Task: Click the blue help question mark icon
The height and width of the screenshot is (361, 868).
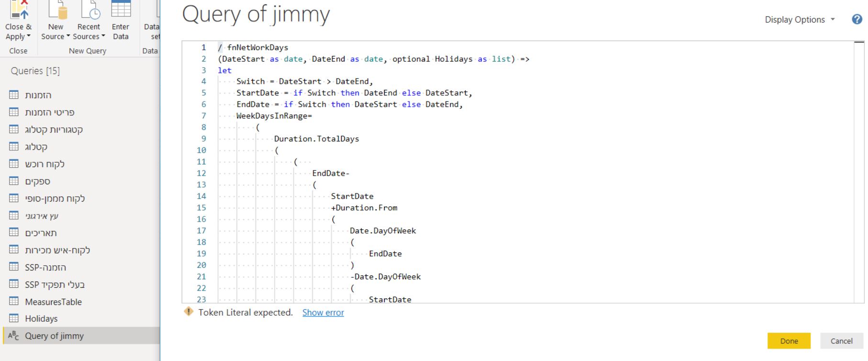Action: pos(857,19)
